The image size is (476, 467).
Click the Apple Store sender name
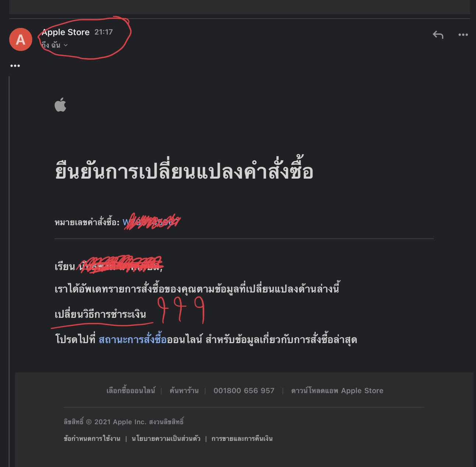[66, 32]
